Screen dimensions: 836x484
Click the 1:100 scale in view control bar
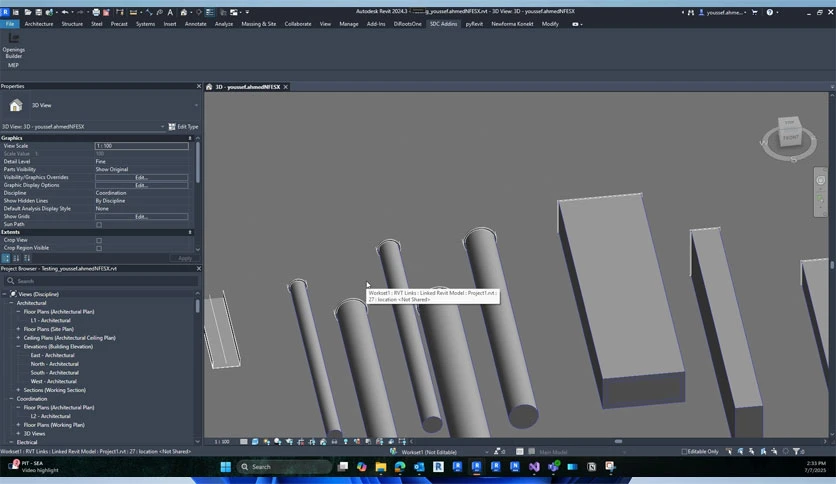tap(222, 442)
